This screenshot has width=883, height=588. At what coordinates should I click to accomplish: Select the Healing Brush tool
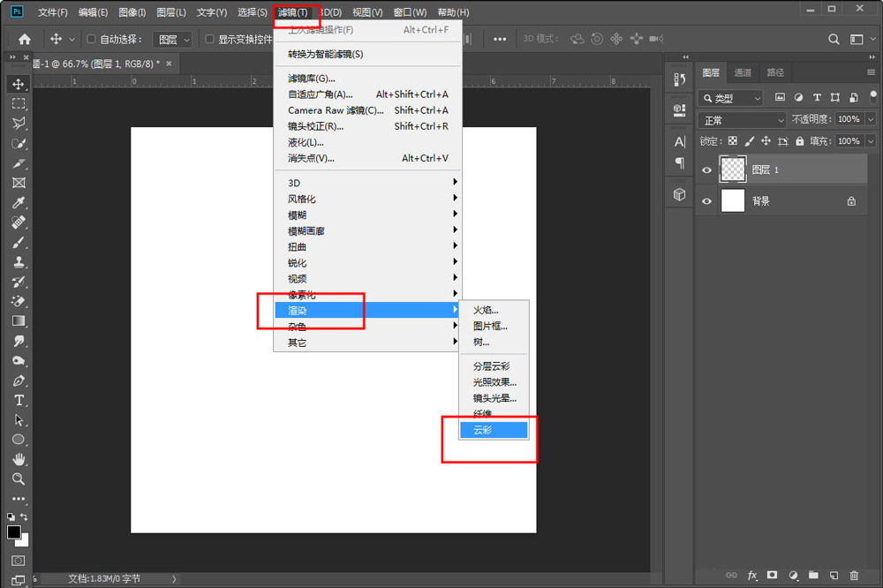pos(19,222)
